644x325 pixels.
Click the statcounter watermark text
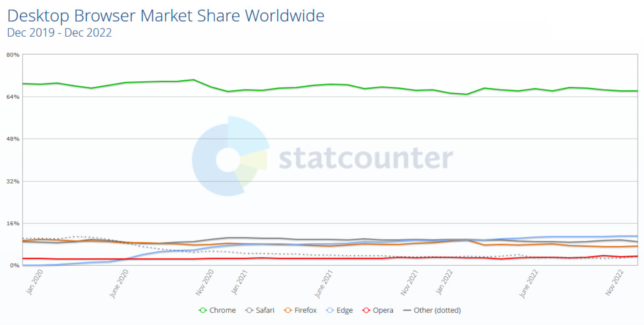click(366, 159)
